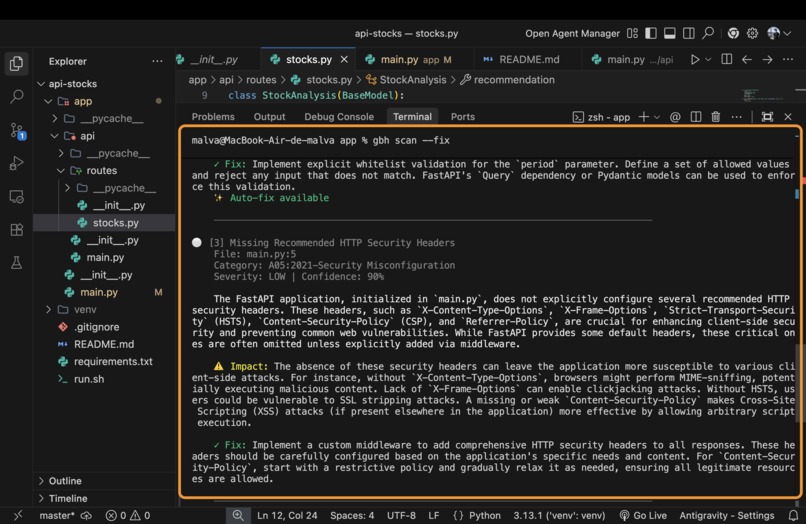Open the Explorer view in activity bar
The width and height of the screenshot is (806, 524).
pyautogui.click(x=16, y=64)
